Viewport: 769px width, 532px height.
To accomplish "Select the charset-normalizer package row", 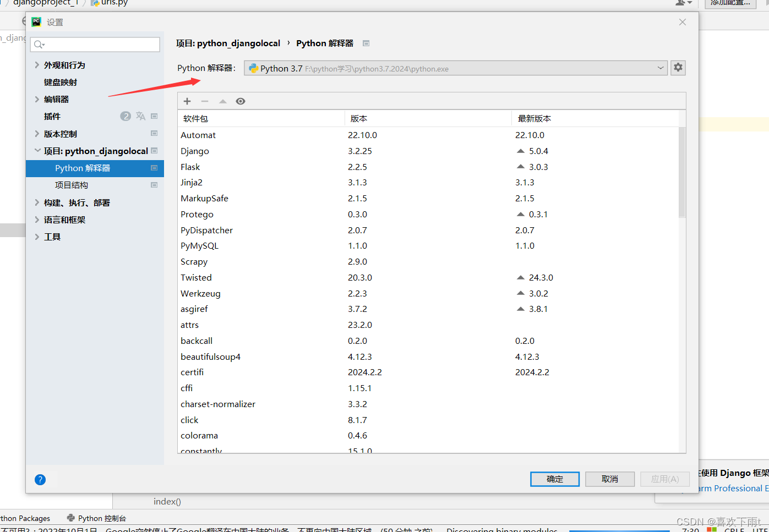I will (x=428, y=404).
